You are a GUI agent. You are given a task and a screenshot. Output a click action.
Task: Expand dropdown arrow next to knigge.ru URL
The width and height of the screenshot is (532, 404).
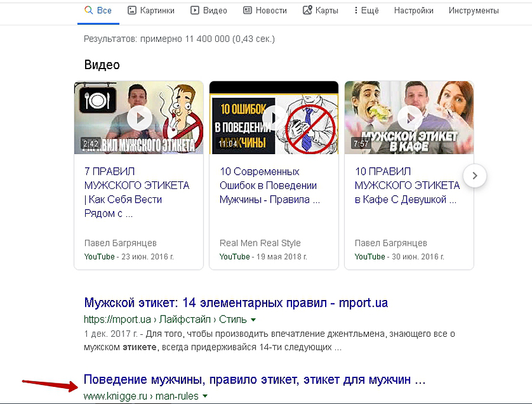click(x=205, y=396)
